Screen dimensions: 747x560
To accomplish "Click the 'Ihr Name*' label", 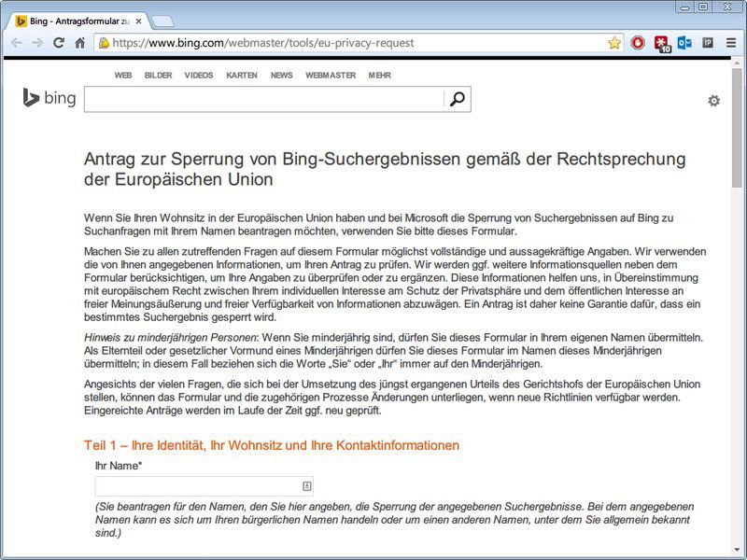I will tap(119, 466).
